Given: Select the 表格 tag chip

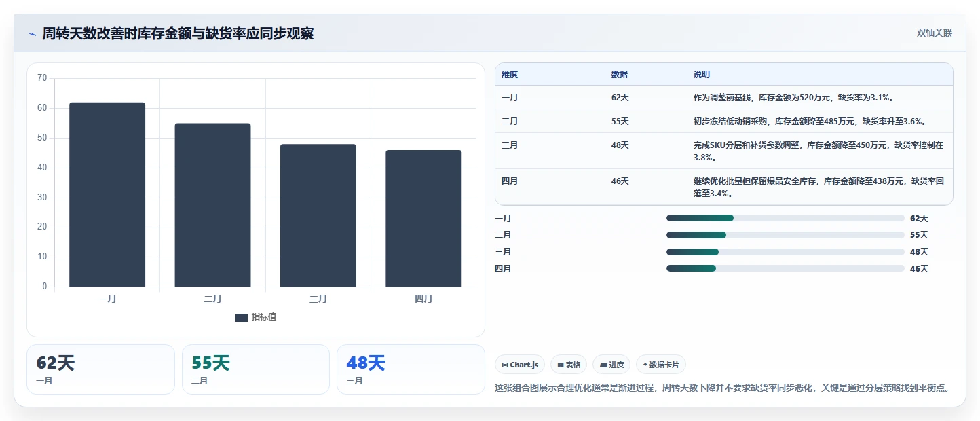Looking at the screenshot, I should [x=569, y=365].
